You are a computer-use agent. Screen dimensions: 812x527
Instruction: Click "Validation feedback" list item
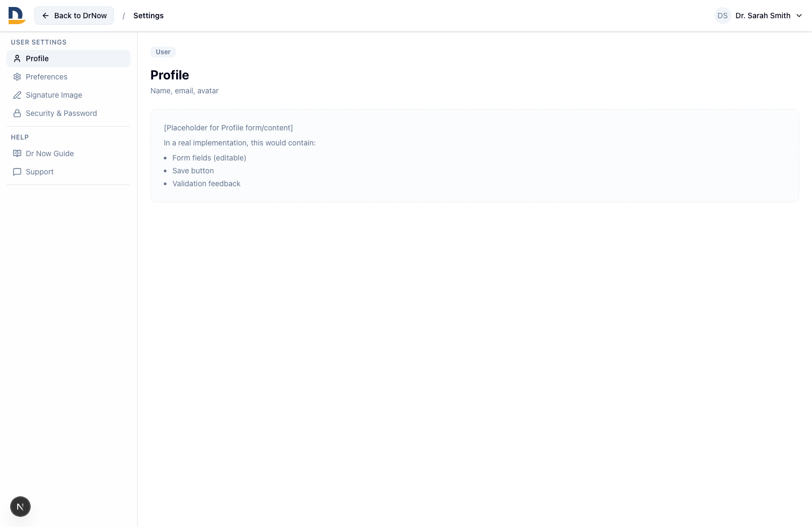tap(206, 184)
